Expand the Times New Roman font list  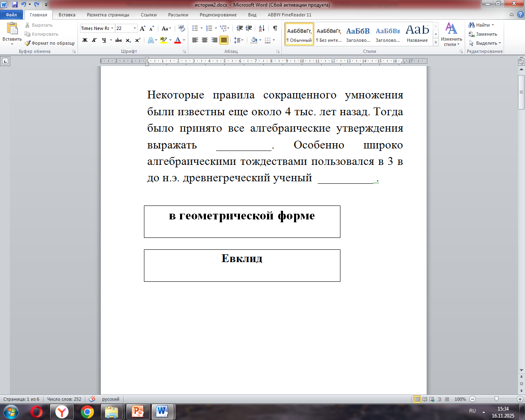tap(112, 28)
